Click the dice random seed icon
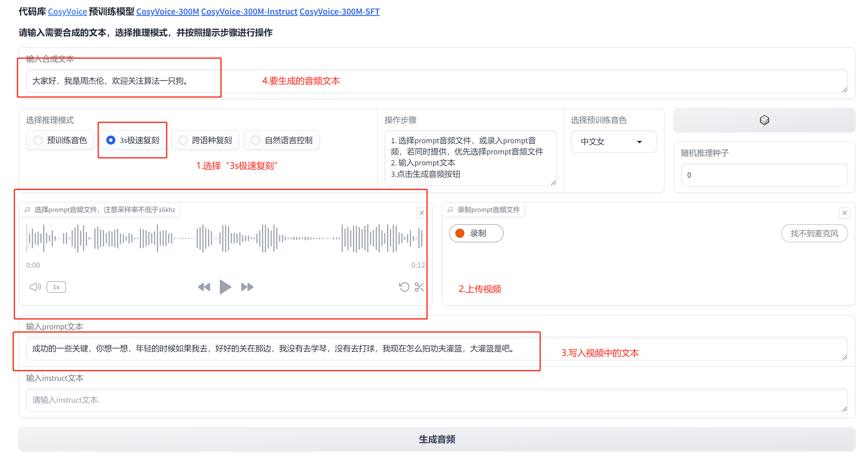Screen dimensions: 868x460 (764, 120)
